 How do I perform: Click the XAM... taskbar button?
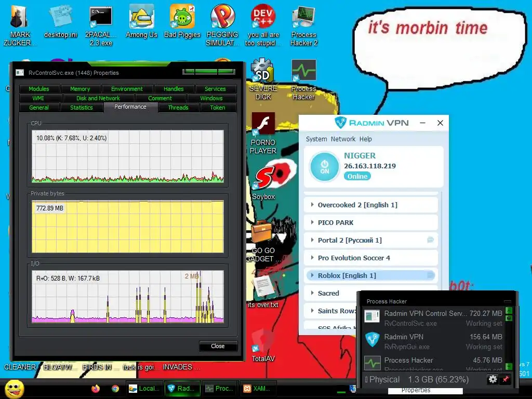point(259,389)
